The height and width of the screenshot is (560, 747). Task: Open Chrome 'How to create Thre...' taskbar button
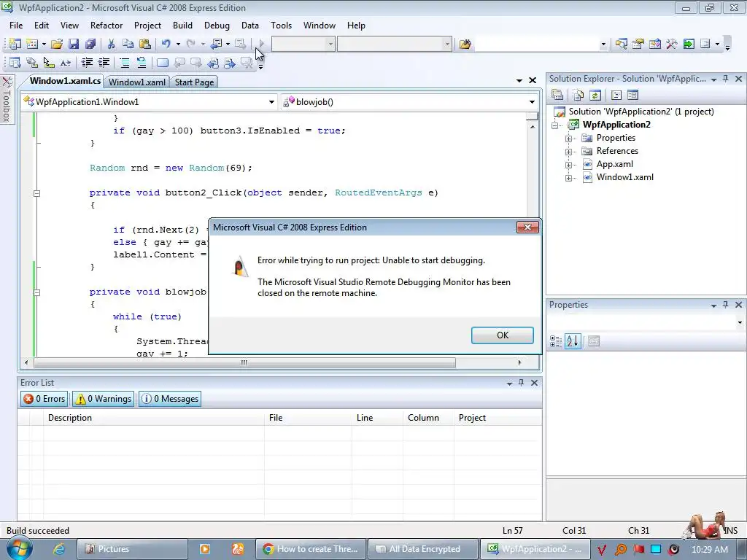311,549
